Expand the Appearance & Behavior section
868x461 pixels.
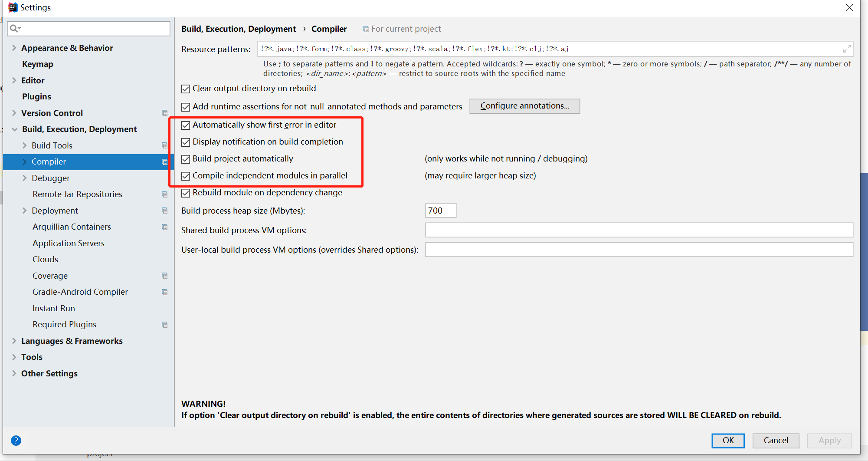click(14, 48)
